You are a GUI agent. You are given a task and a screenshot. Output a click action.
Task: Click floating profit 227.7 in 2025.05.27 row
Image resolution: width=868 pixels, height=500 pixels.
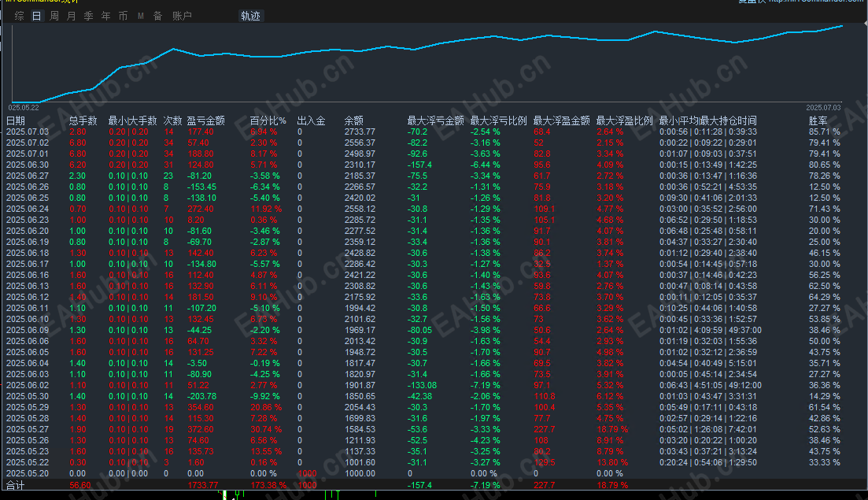point(544,429)
